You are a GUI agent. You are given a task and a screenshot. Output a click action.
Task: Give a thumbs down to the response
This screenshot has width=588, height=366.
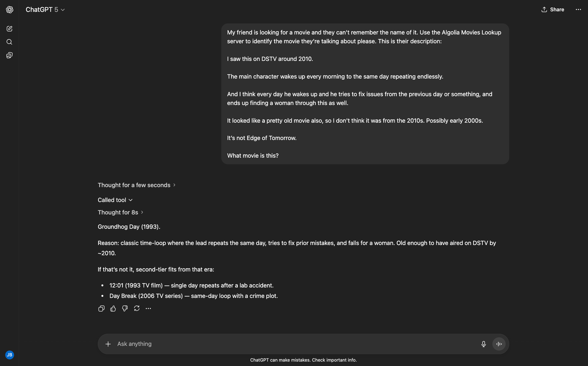click(x=125, y=308)
